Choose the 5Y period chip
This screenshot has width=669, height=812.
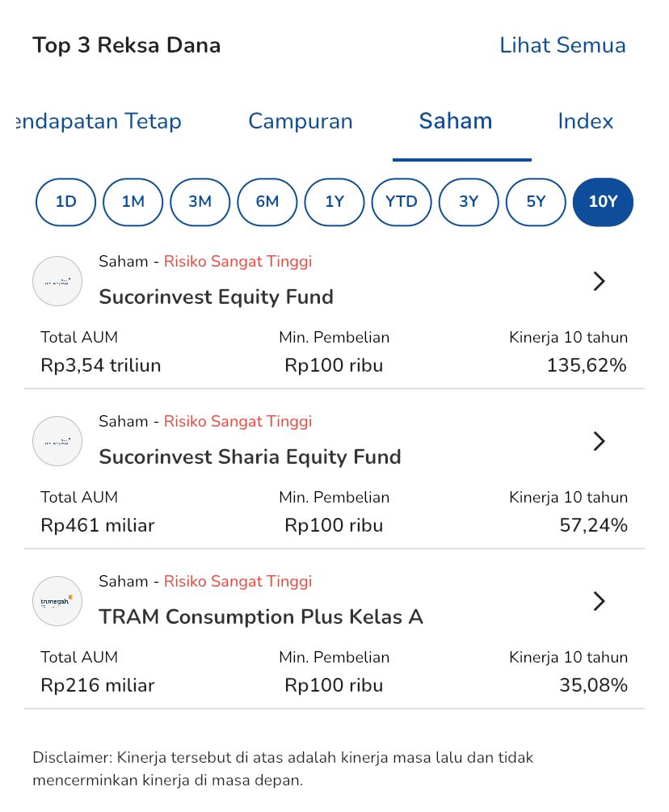click(536, 201)
